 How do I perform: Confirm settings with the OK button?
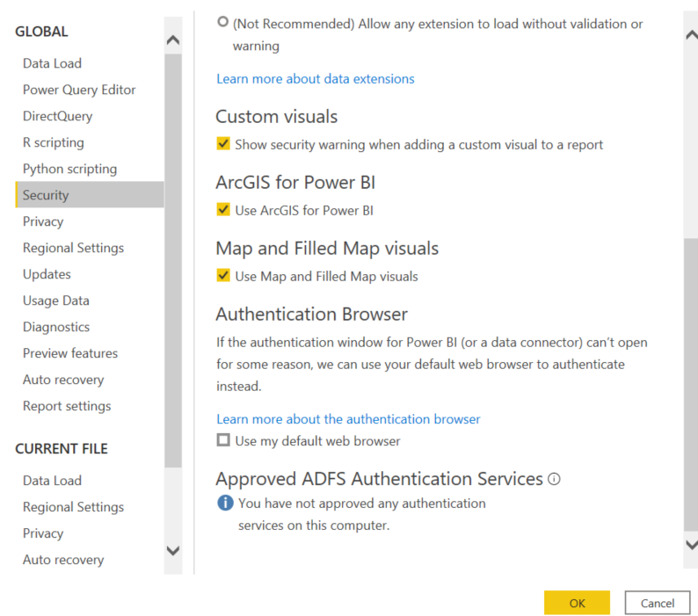coord(577,603)
